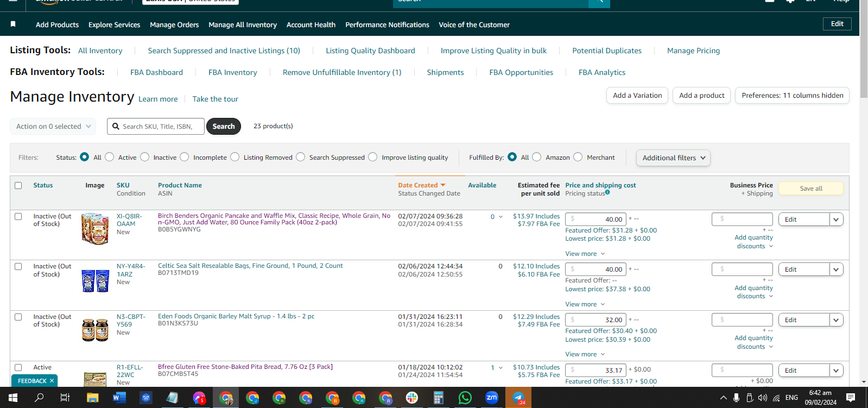This screenshot has width=868, height=408.
Task: Click the Save all button
Action: (x=811, y=189)
